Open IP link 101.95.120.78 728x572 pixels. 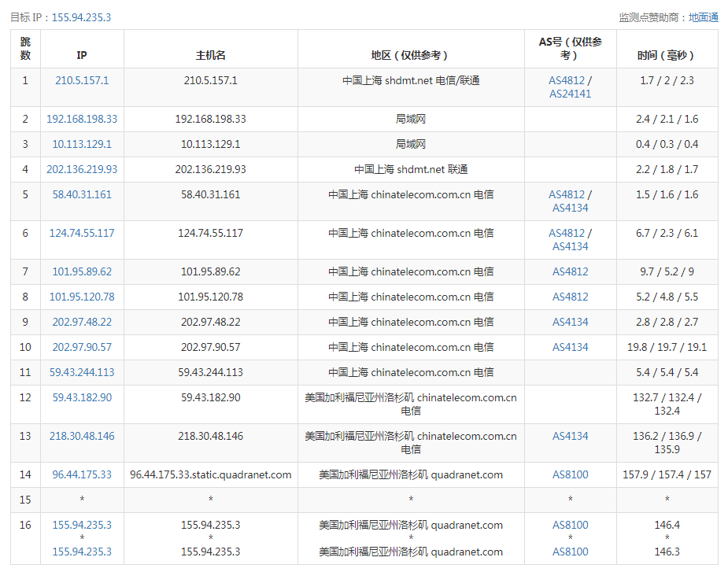tap(82, 296)
